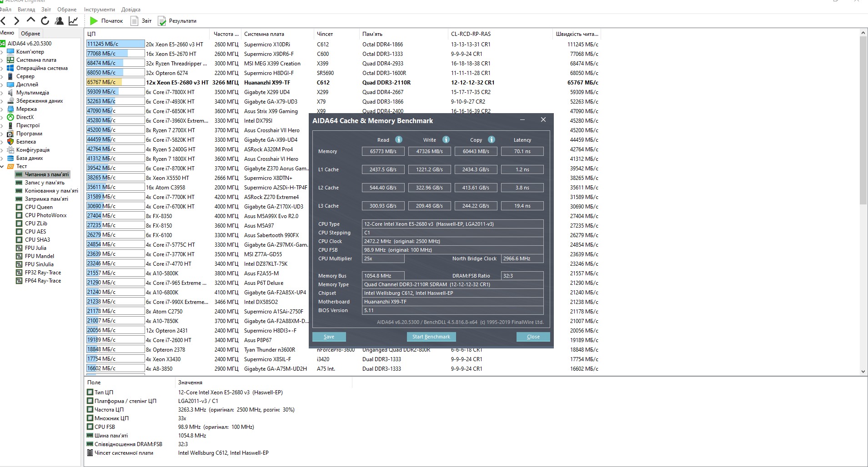Select the Запис у пам'ять benchmark

tap(45, 183)
